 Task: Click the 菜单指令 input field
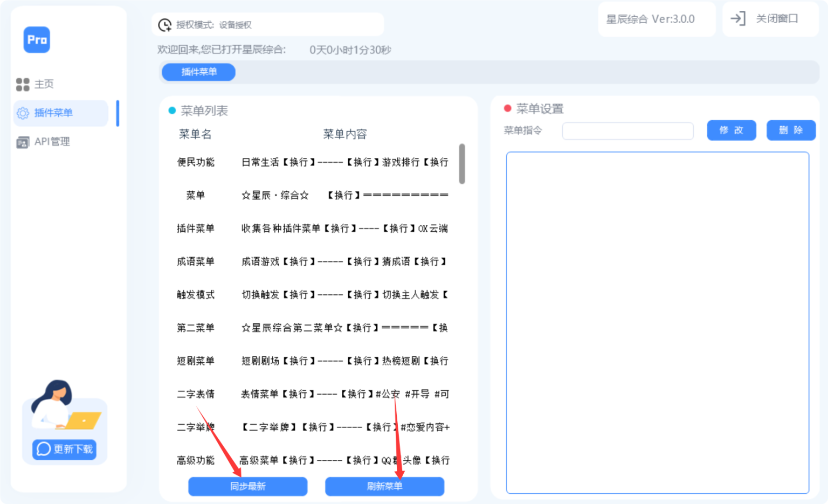coord(627,131)
